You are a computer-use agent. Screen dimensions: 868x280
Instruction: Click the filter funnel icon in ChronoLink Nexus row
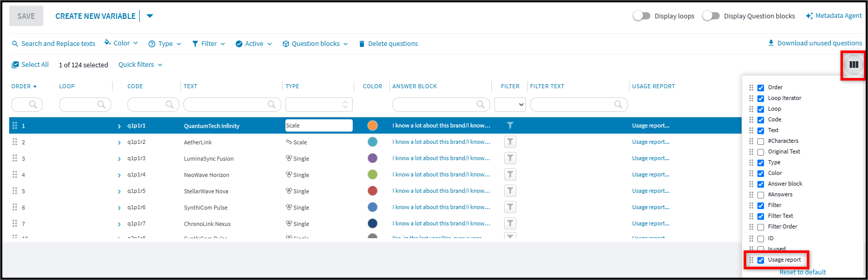(x=510, y=223)
